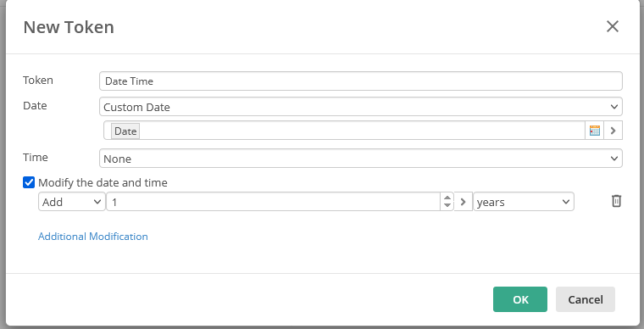Click the Additional Modification link

tap(93, 237)
